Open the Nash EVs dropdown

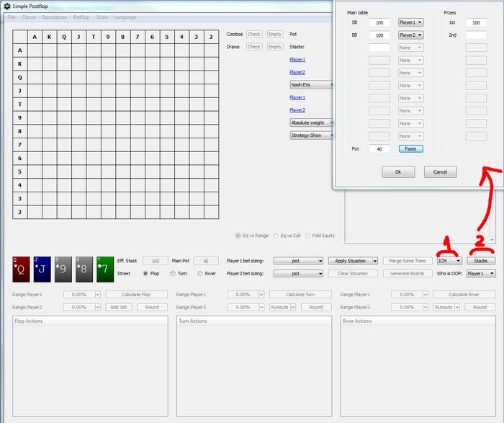click(312, 85)
